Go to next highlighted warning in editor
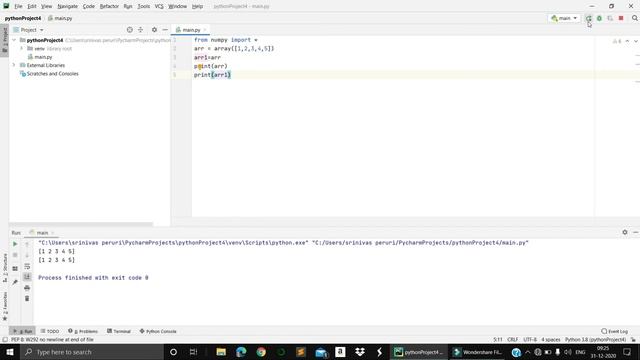640x360 pixels. coord(636,41)
